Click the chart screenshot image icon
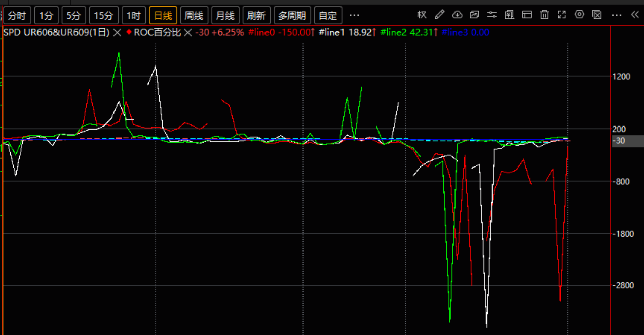 tap(474, 15)
